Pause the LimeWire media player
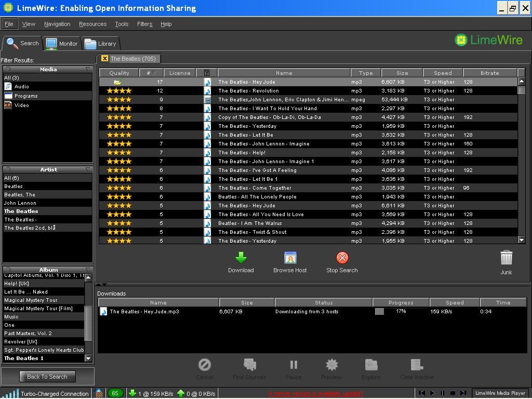 point(443,393)
